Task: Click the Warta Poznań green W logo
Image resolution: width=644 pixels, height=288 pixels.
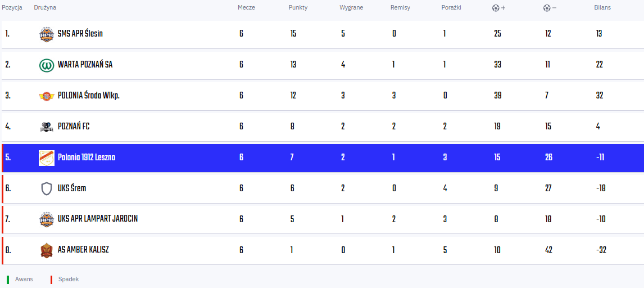Action: click(x=47, y=65)
